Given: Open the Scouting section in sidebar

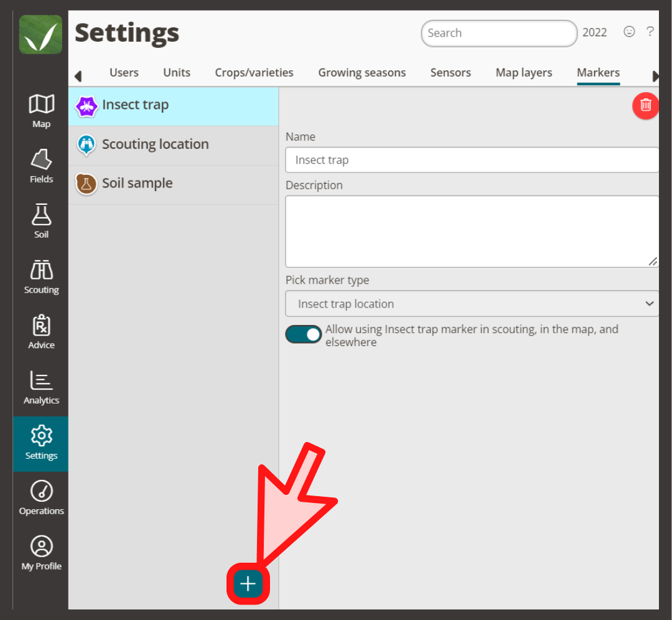Looking at the screenshot, I should pyautogui.click(x=41, y=277).
